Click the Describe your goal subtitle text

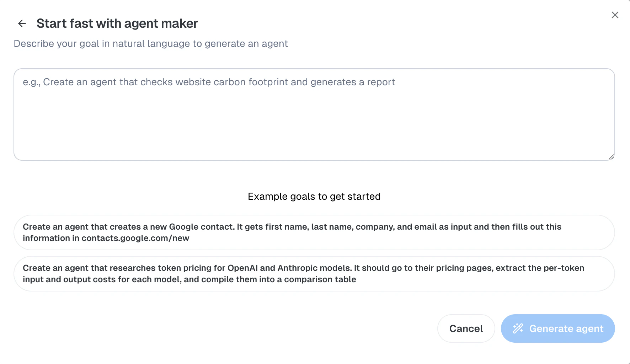(151, 43)
